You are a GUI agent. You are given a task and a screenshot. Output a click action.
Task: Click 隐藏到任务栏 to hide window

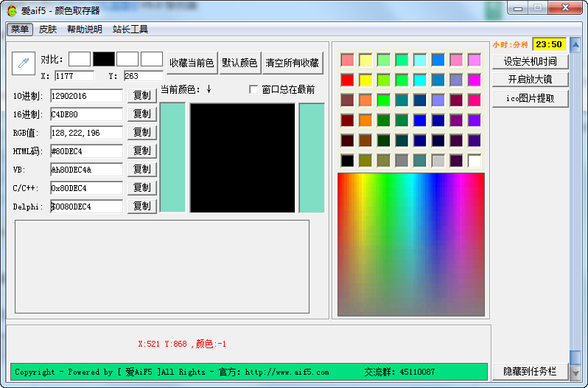(530, 372)
